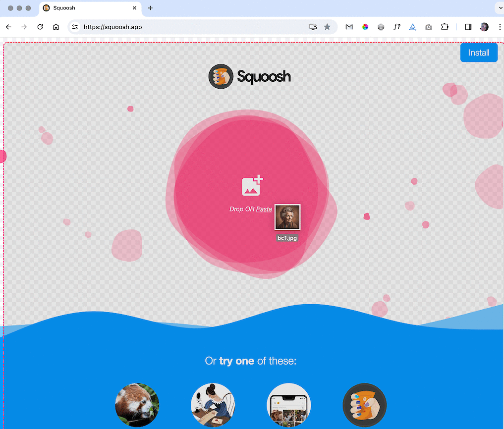Open a new browser tab
This screenshot has width=504, height=429.
tap(151, 8)
